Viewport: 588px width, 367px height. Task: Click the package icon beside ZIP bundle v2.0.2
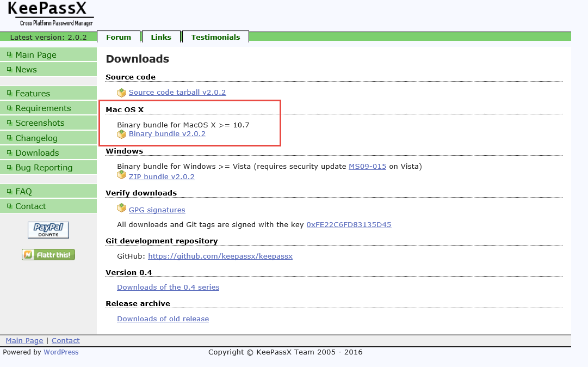click(122, 175)
